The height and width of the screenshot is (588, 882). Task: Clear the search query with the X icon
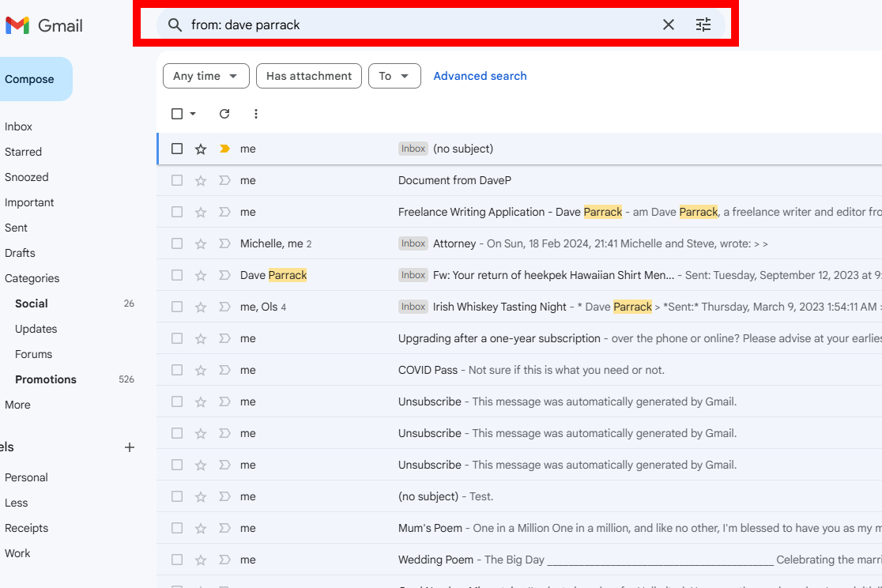668,24
